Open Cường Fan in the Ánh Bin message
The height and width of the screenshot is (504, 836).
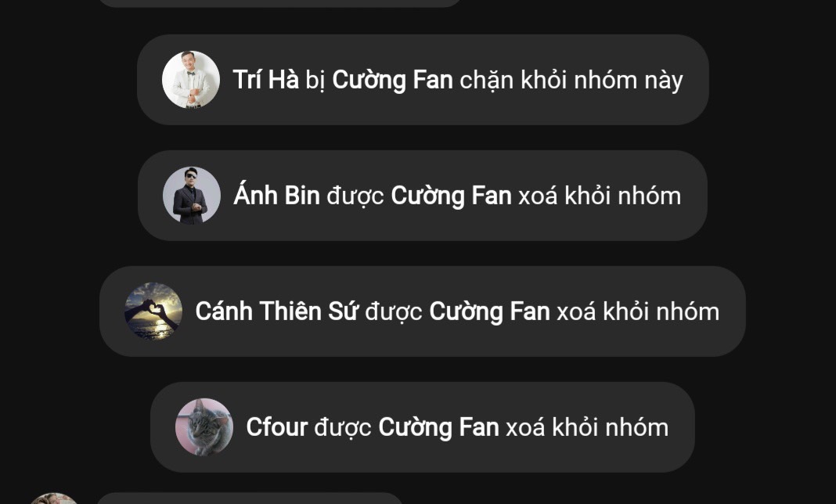[x=451, y=196]
